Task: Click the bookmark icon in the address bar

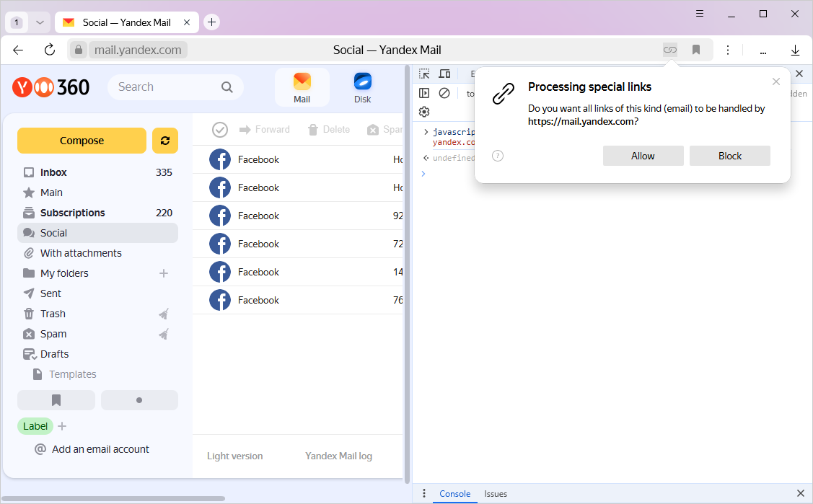Action: pos(696,50)
